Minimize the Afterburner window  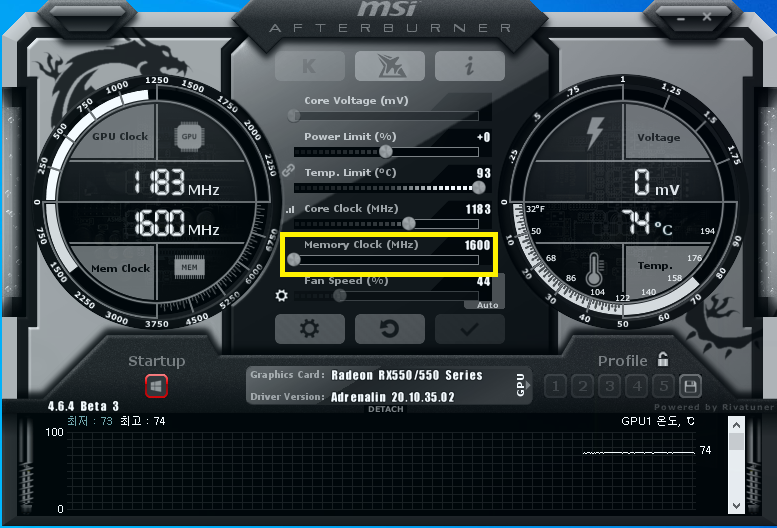coord(681,18)
